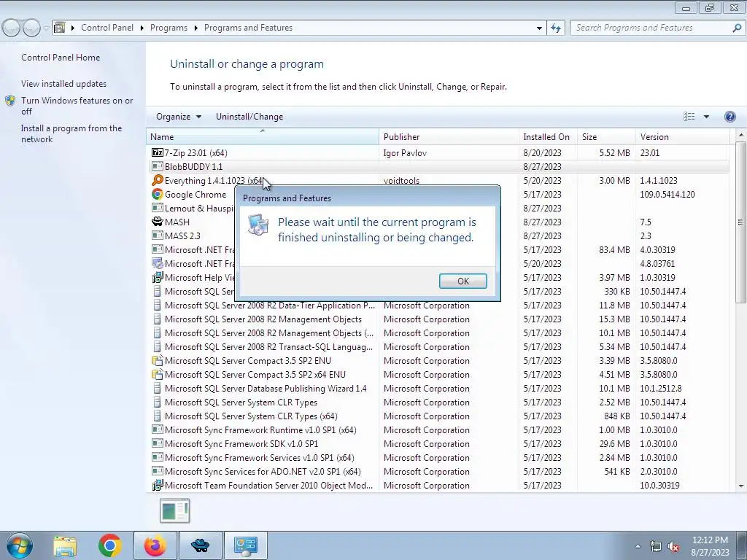Click Microsoft Sync Framework SDK icon
The height and width of the screenshot is (560, 747).
158,443
